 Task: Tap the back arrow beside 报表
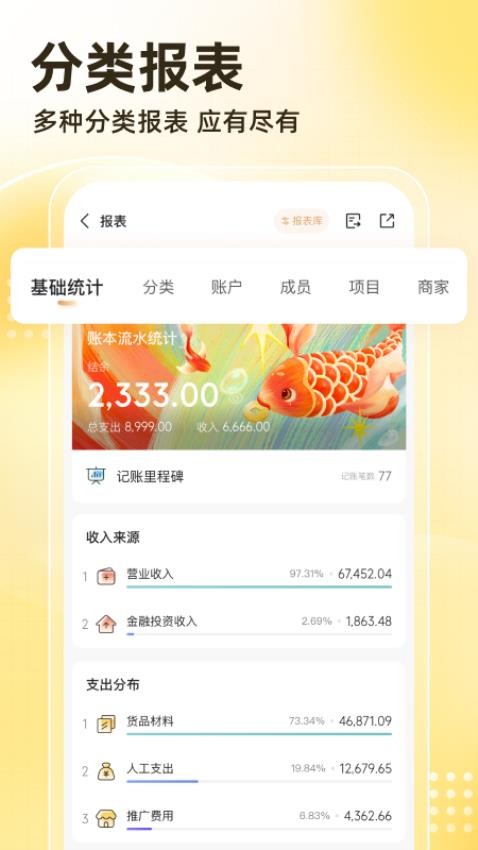(85, 221)
